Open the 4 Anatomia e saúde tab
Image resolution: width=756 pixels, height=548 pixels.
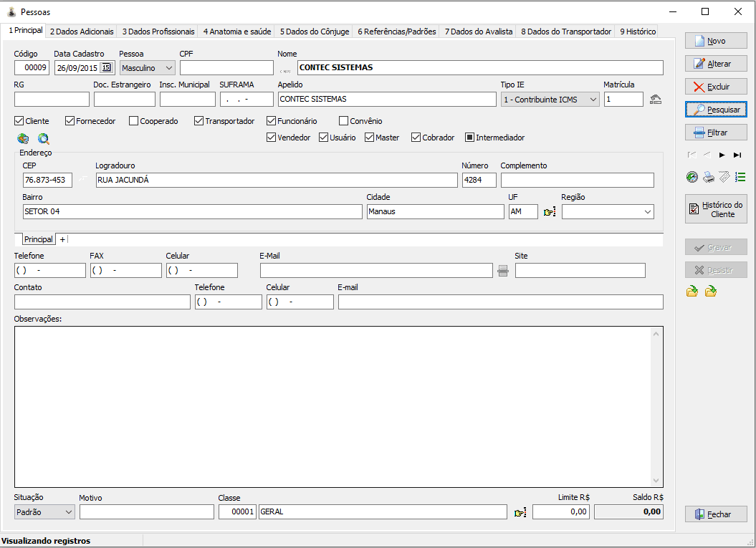point(237,32)
